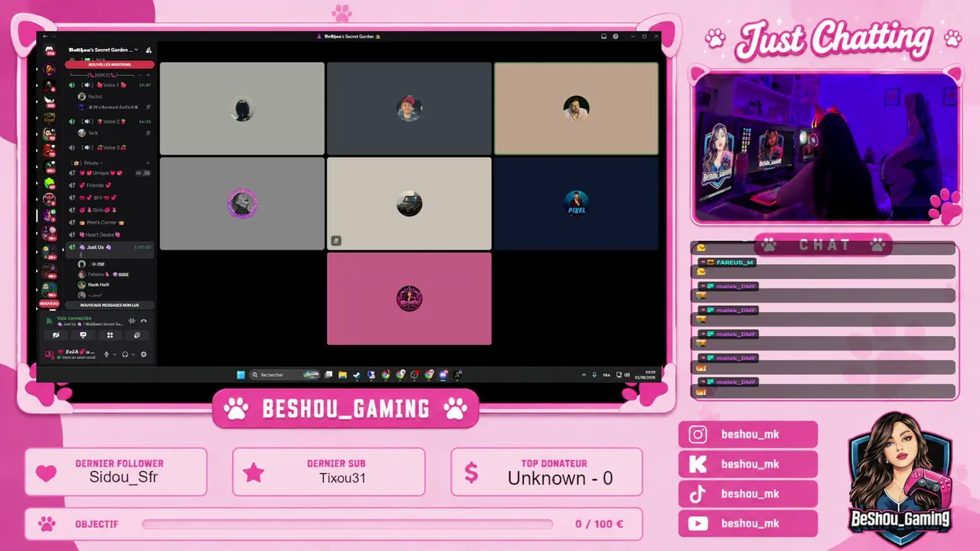The height and width of the screenshot is (551, 980).
Task: Click user Rachid in Voice 1
Action: click(x=90, y=96)
